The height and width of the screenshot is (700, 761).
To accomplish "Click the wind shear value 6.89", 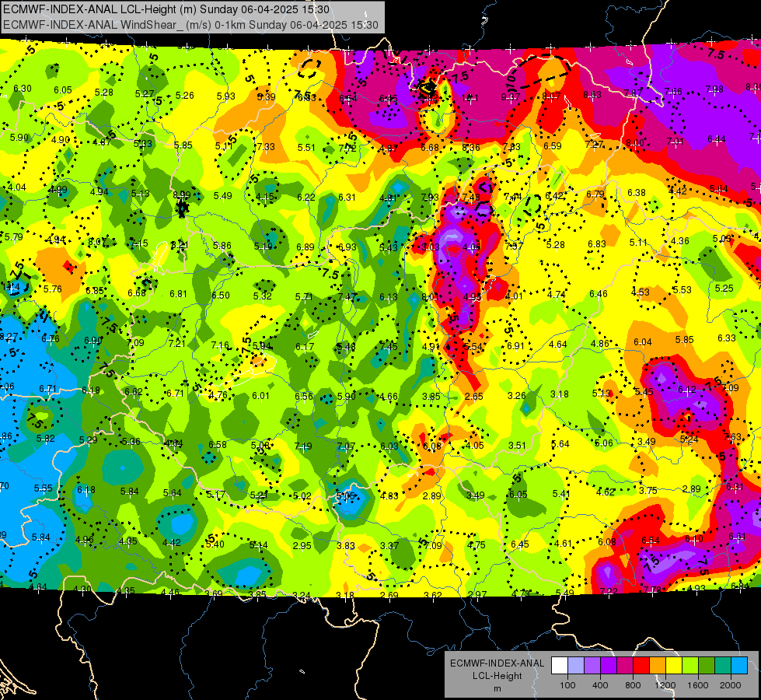I will click(x=305, y=247).
